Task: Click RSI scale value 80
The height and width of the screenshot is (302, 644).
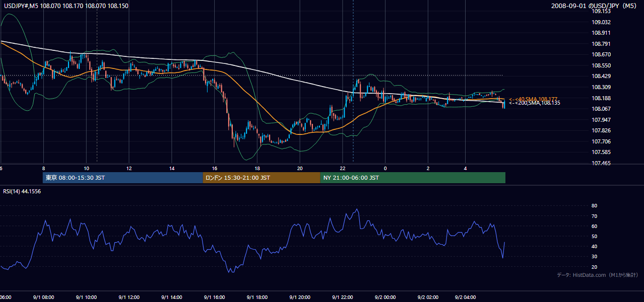Action: [x=594, y=206]
